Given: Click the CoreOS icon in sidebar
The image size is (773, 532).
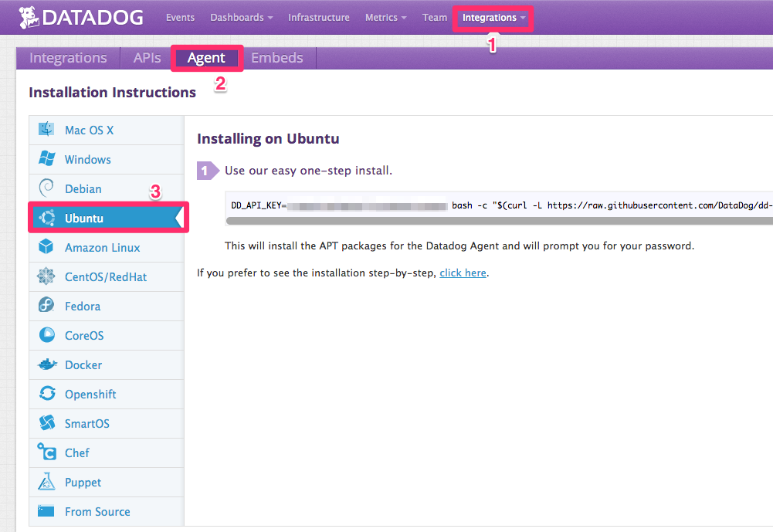Looking at the screenshot, I should (x=46, y=335).
